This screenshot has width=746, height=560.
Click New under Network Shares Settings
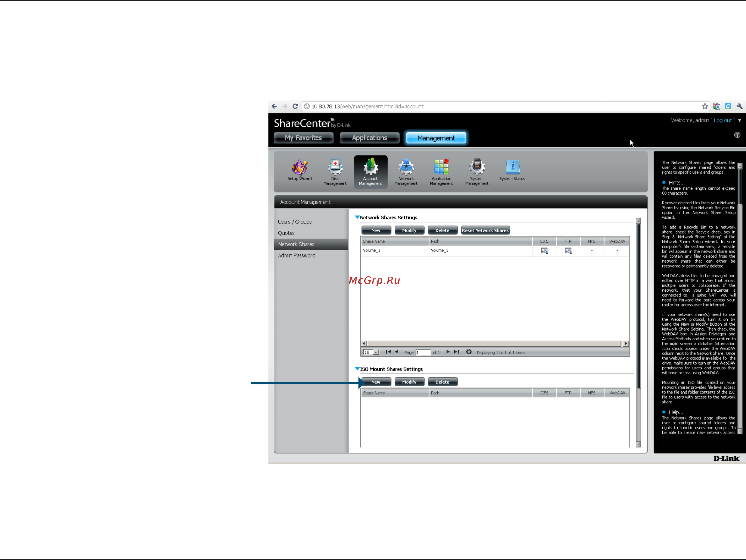376,231
